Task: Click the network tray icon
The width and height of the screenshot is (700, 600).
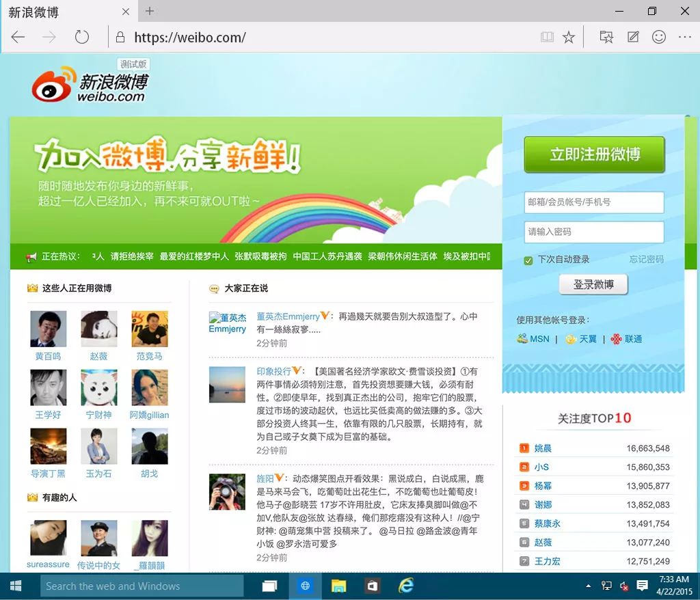Action: tap(607, 585)
